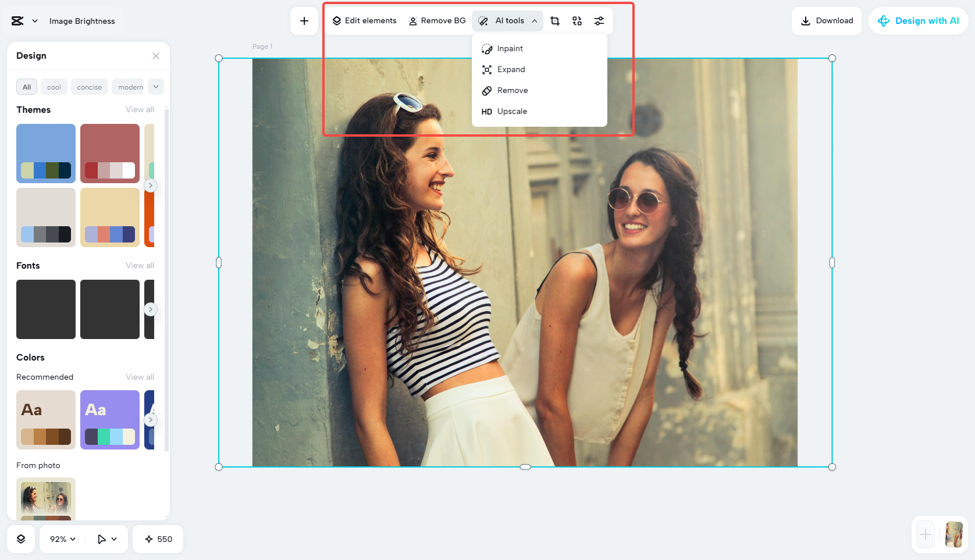This screenshot has height=560, width=975.
Task: Click the photo of two women on canvas
Action: (525, 262)
